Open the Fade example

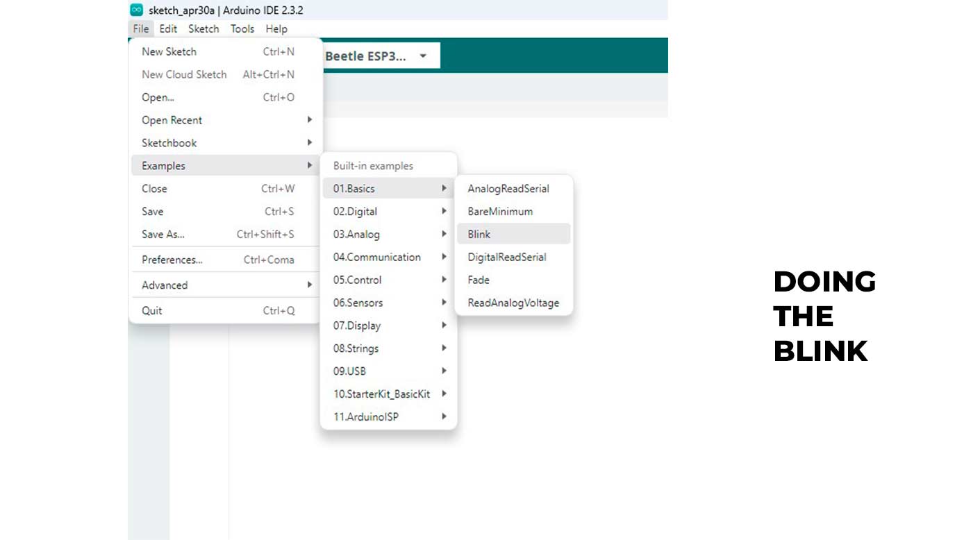point(514,280)
